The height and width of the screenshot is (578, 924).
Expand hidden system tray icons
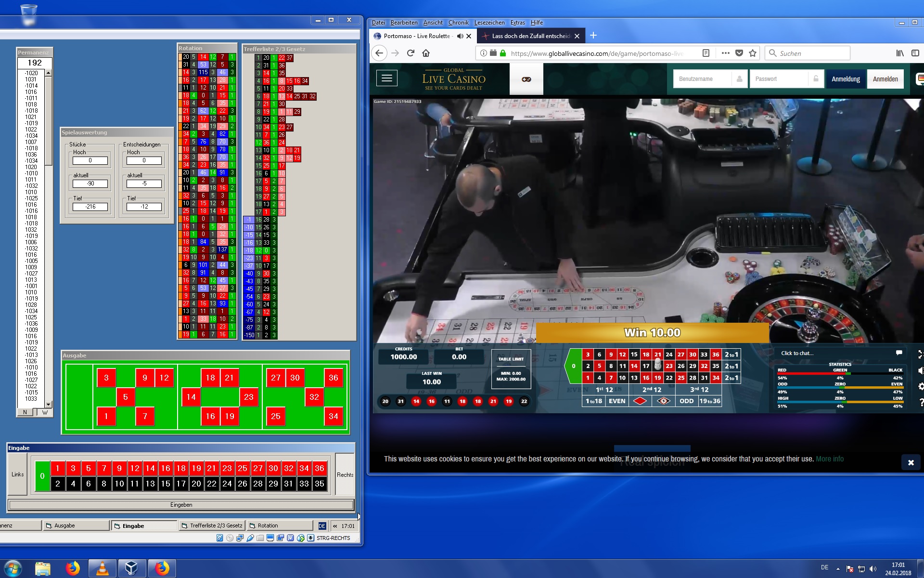[x=838, y=569]
